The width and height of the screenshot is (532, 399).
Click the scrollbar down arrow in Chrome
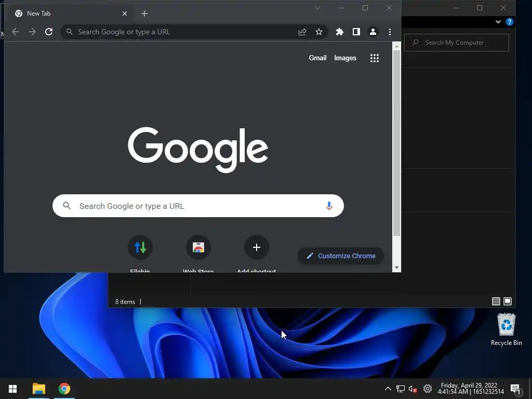coord(396,268)
